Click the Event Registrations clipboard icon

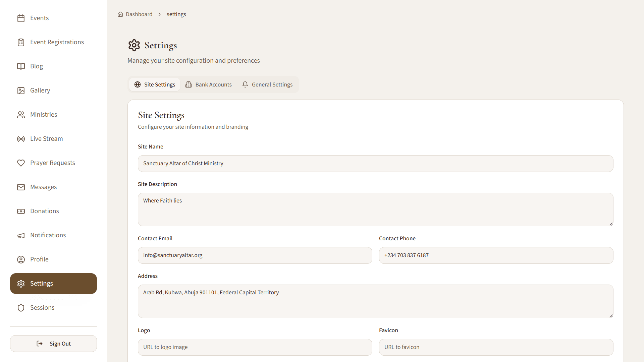click(x=21, y=42)
